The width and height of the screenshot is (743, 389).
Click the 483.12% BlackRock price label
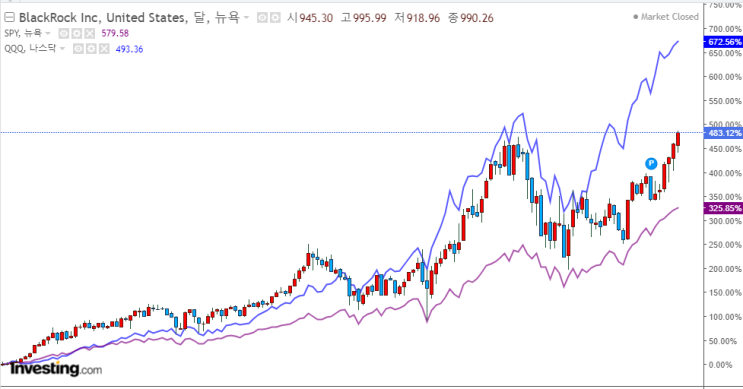tap(723, 133)
